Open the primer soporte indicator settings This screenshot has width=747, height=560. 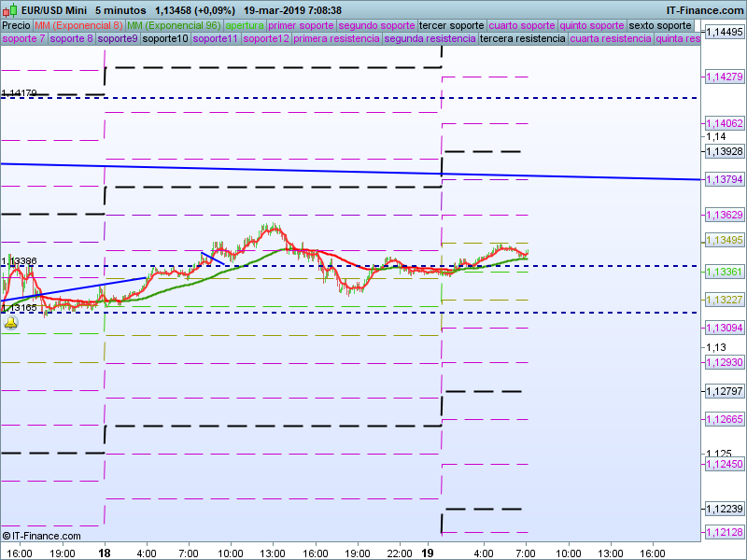(x=301, y=25)
